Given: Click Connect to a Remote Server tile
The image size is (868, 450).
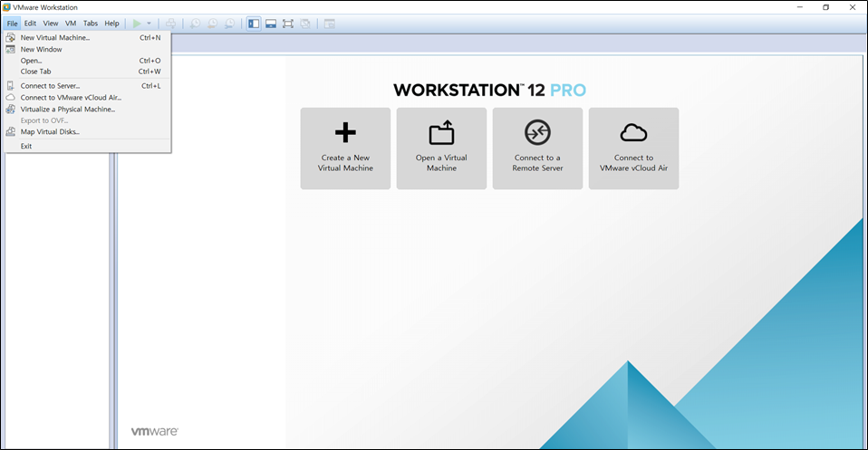Looking at the screenshot, I should [537, 148].
